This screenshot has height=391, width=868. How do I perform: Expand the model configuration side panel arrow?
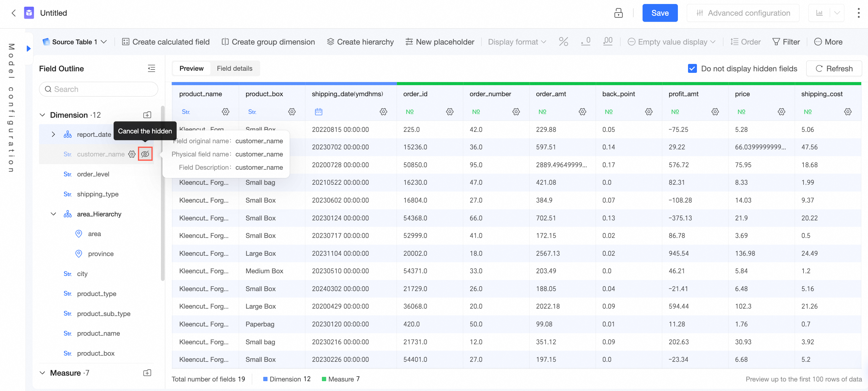[x=29, y=49]
